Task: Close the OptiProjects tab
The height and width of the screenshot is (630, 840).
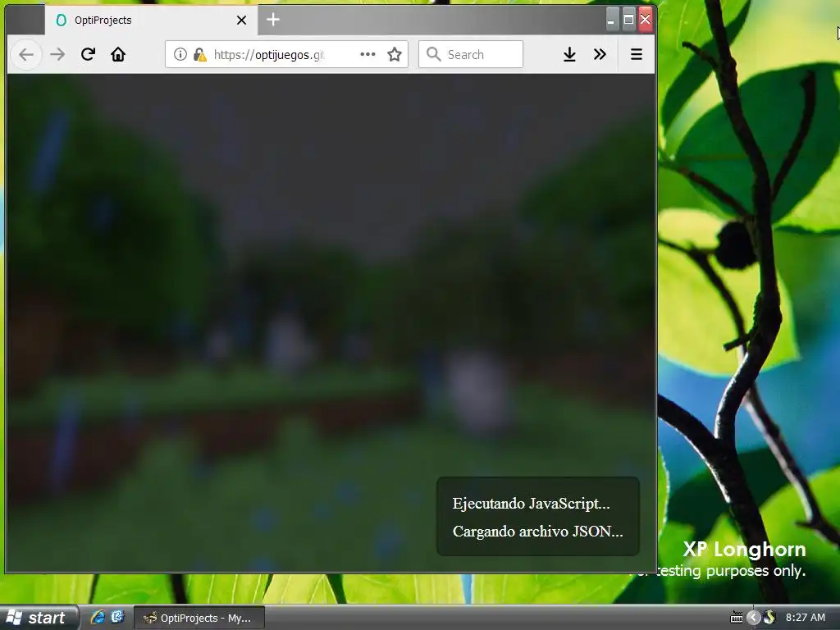Action: pos(242,21)
